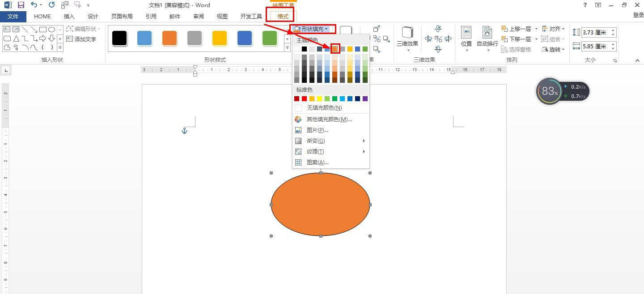Pick green theme color in top row
The image size is (644, 294).
point(365,49)
